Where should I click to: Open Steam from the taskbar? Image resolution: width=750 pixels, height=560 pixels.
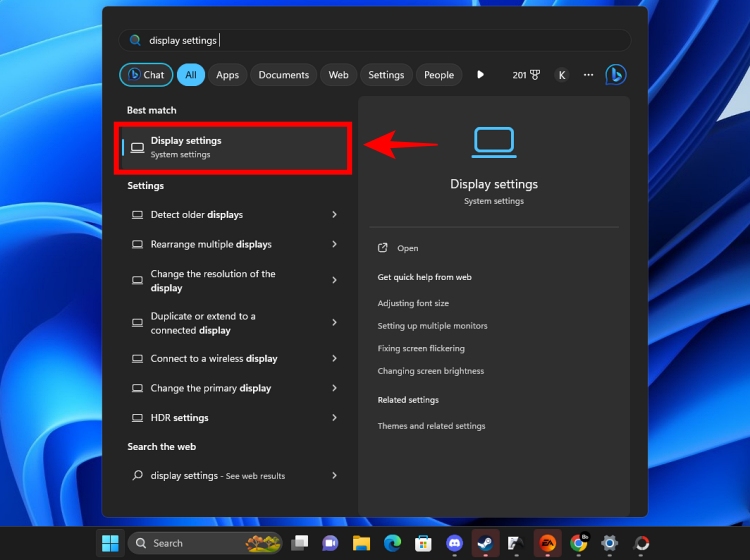pyautogui.click(x=486, y=543)
